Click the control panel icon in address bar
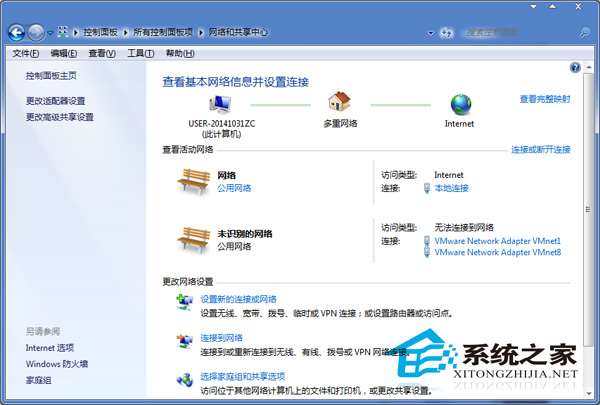 click(x=63, y=32)
